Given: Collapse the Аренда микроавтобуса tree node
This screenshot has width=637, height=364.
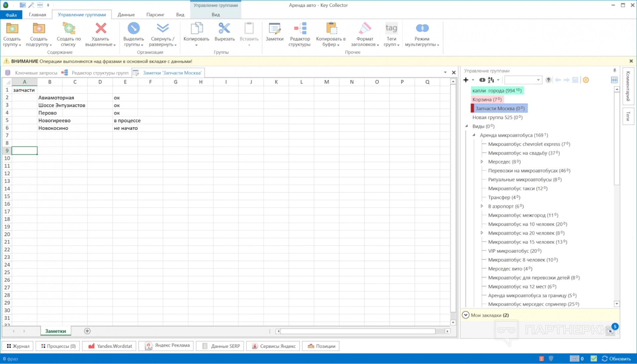Looking at the screenshot, I should pyautogui.click(x=474, y=135).
